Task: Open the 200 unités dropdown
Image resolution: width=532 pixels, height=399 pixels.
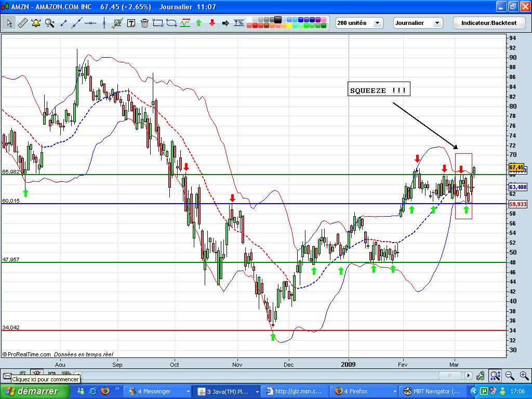Action: coord(360,23)
